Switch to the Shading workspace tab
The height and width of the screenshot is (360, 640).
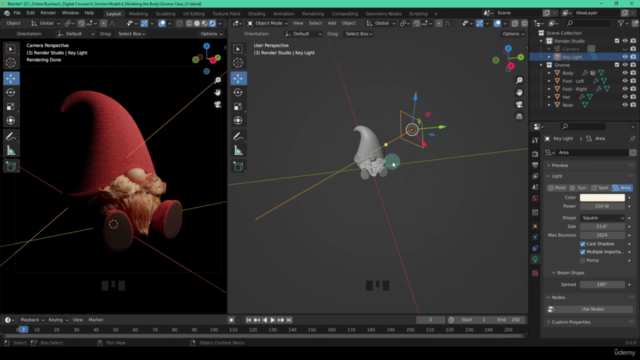pos(256,13)
